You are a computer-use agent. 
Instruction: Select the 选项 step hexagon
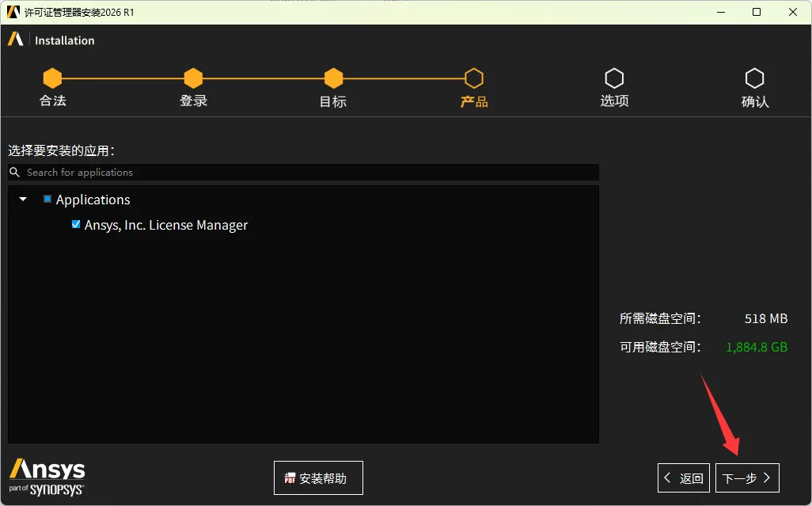coord(614,78)
